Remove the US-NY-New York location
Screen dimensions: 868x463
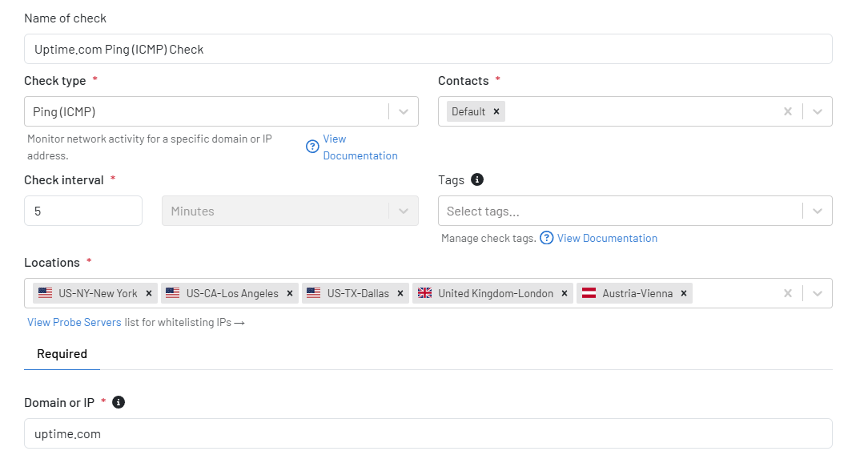pyautogui.click(x=149, y=293)
